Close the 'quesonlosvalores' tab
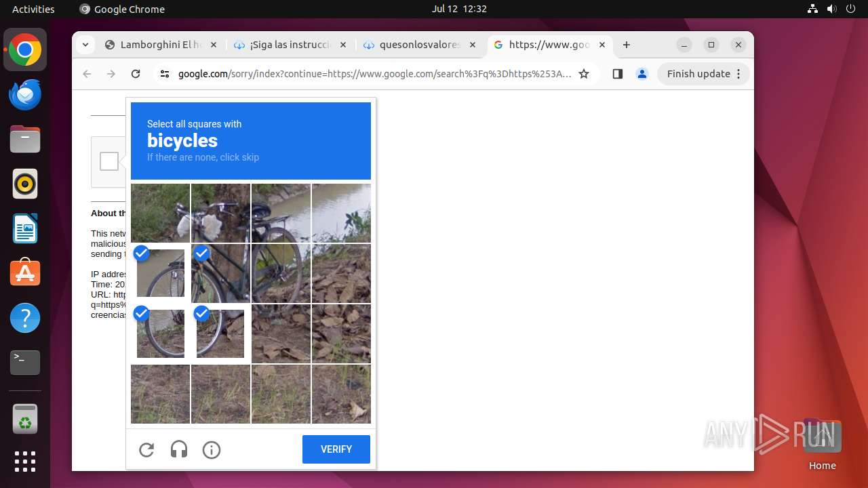 472,45
